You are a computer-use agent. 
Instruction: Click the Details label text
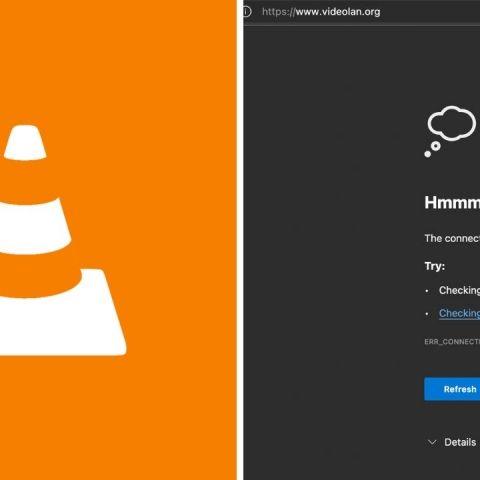[460, 442]
